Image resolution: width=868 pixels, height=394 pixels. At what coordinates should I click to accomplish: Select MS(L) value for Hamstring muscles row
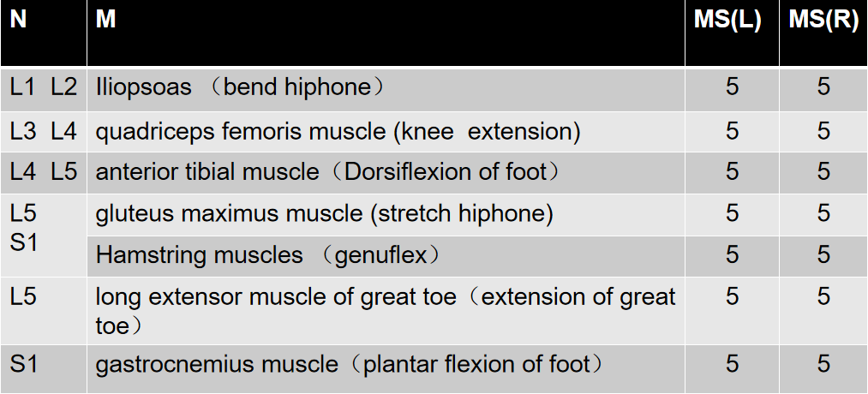click(x=732, y=255)
